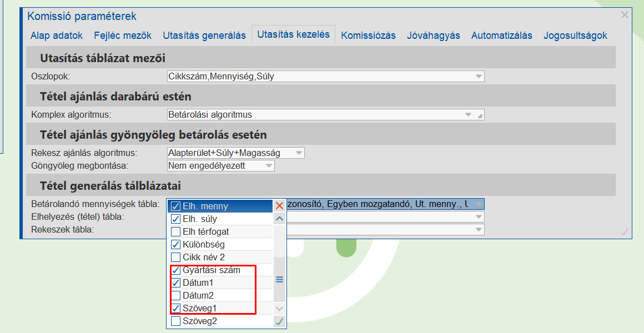
Task: Enable the Dátum2 checkbox
Action: click(x=175, y=295)
